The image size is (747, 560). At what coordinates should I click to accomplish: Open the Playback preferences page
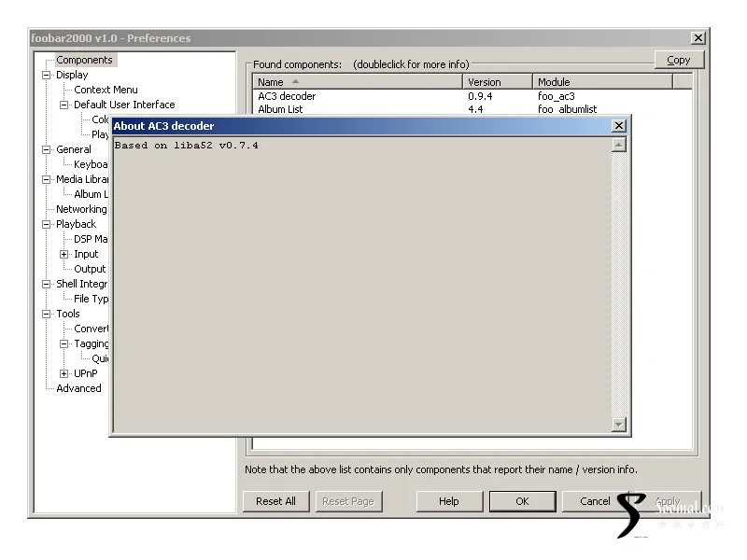pyautogui.click(x=77, y=224)
